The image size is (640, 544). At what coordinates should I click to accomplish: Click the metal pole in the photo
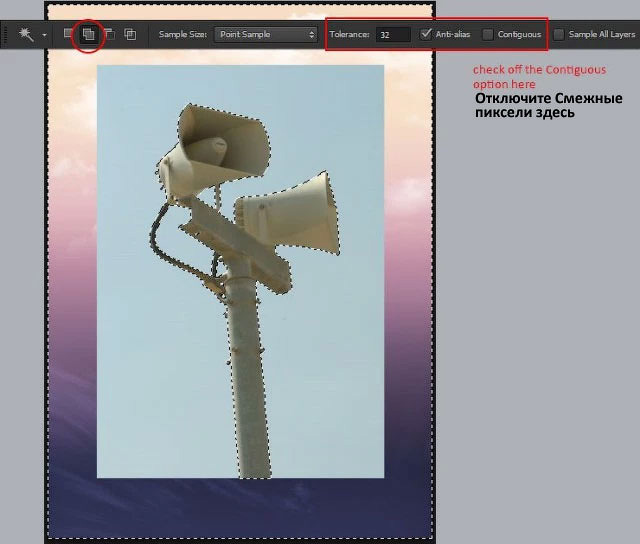coord(247,373)
